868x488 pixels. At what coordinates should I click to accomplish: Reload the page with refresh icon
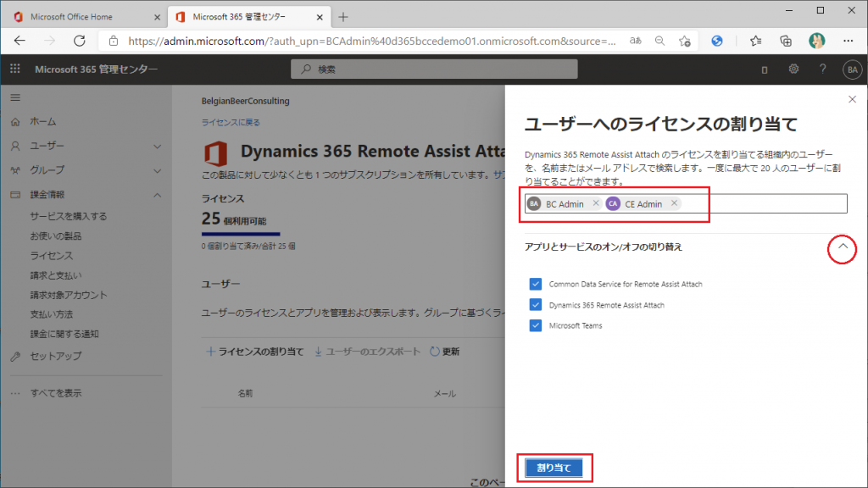[x=80, y=41]
